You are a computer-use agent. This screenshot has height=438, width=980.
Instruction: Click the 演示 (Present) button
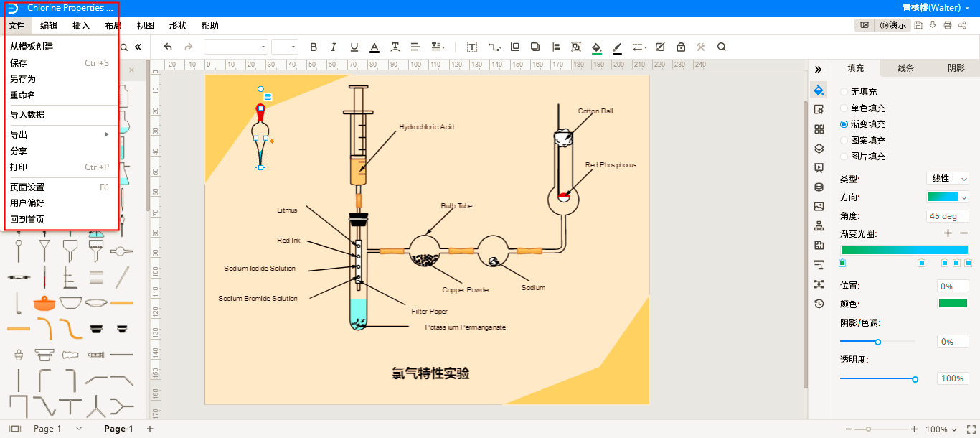893,25
